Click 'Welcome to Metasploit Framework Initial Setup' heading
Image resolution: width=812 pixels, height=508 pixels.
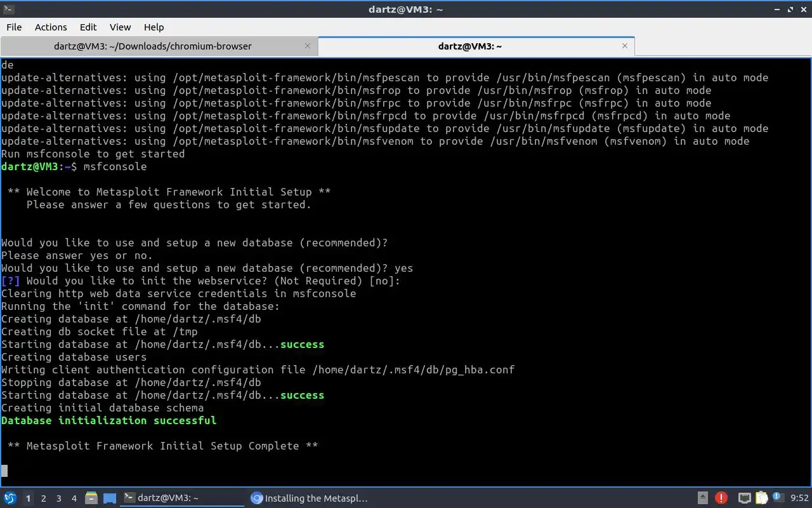point(169,192)
